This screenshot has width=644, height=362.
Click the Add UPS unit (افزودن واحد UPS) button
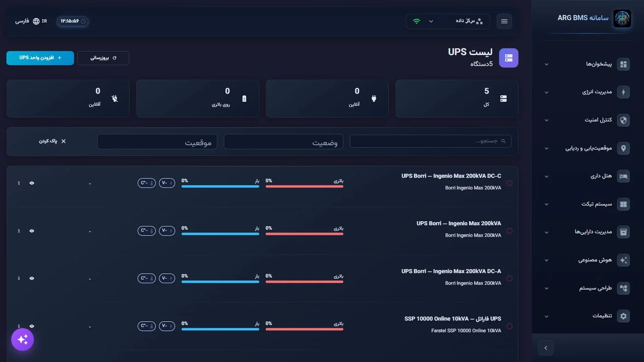pyautogui.click(x=40, y=58)
